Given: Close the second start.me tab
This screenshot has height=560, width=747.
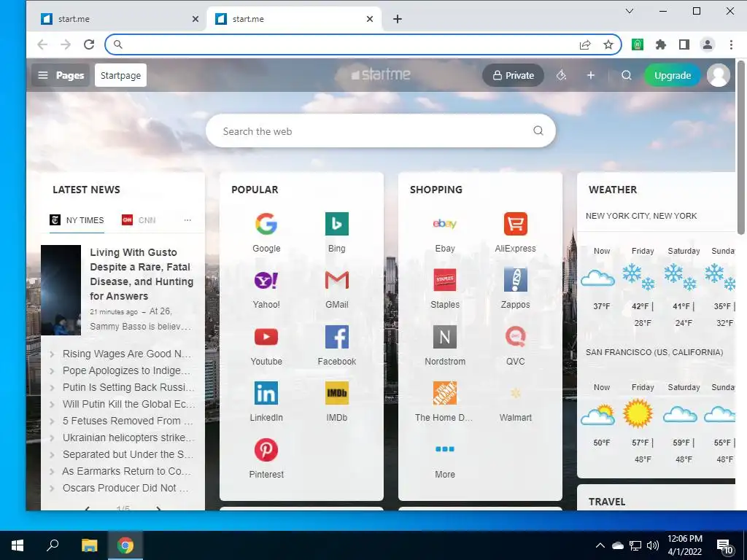Looking at the screenshot, I should 370,19.
